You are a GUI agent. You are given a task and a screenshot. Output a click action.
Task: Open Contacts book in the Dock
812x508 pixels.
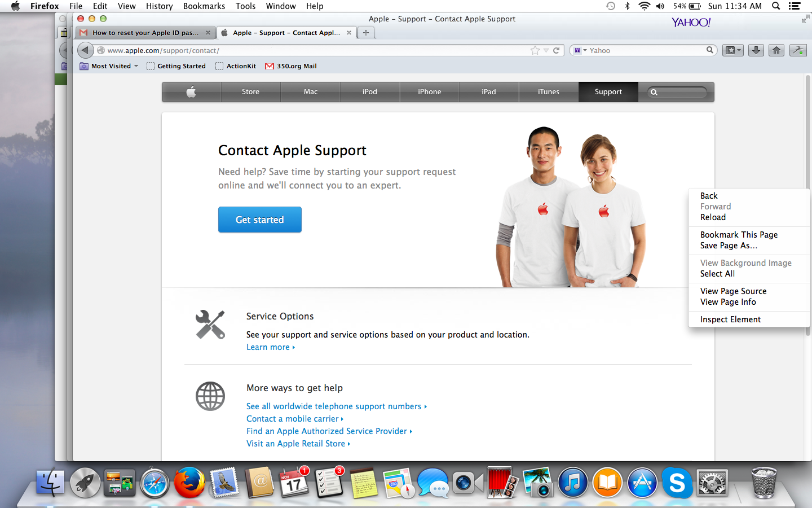click(259, 483)
